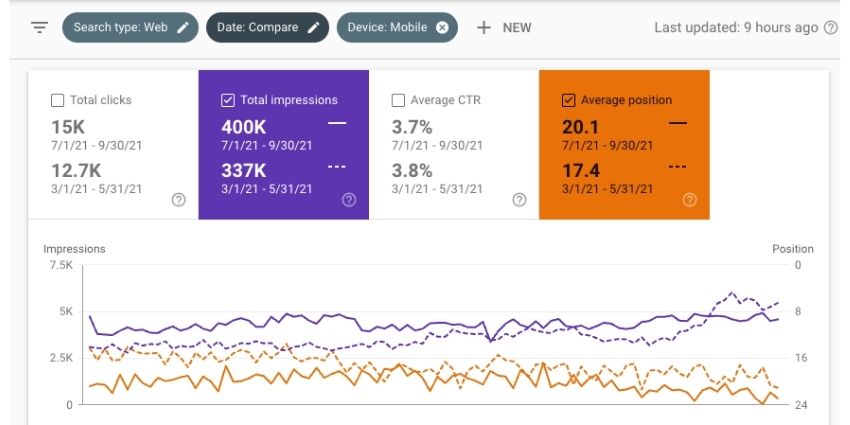Add a new filter with plus icon
Viewport: 850px width, 425px height.
click(x=484, y=28)
